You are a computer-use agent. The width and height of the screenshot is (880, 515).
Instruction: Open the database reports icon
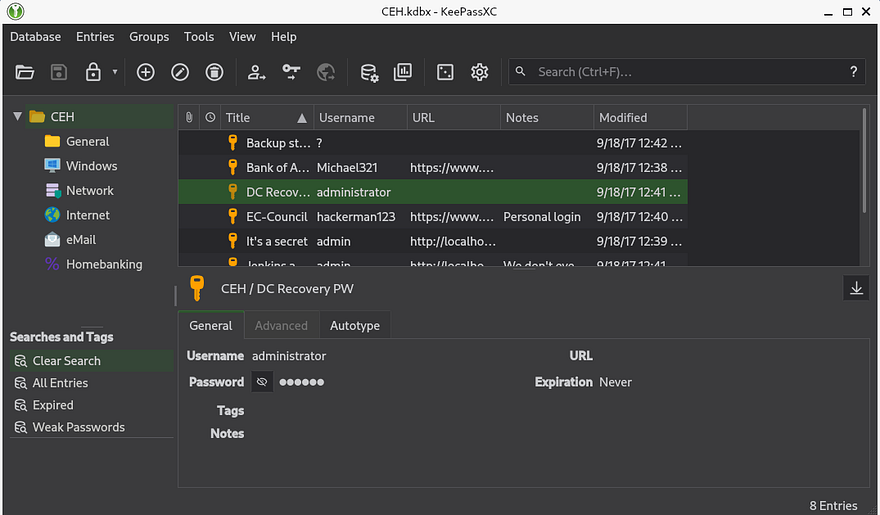tap(403, 72)
